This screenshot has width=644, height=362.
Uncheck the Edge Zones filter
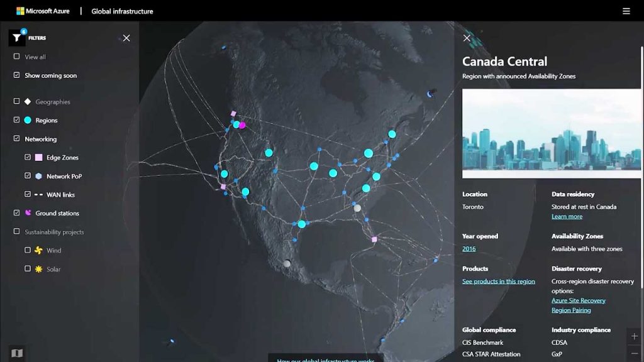tap(28, 156)
